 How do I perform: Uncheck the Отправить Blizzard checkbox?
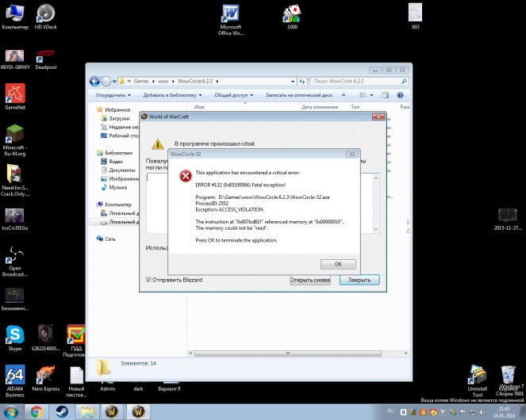pos(149,280)
